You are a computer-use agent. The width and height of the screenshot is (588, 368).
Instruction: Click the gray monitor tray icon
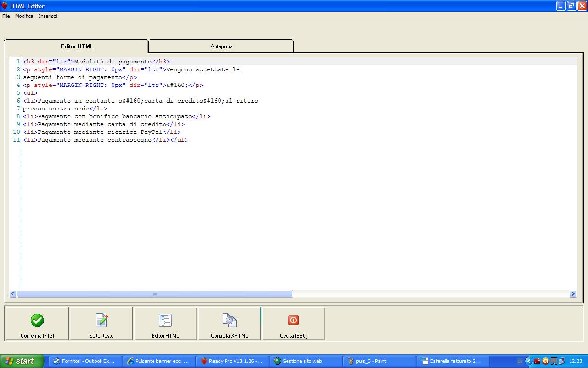[554, 361]
